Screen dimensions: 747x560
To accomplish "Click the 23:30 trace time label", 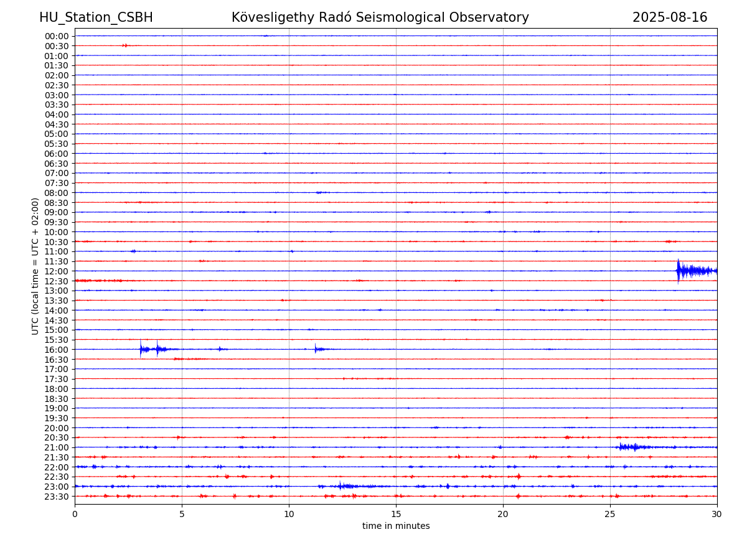I will click(57, 497).
